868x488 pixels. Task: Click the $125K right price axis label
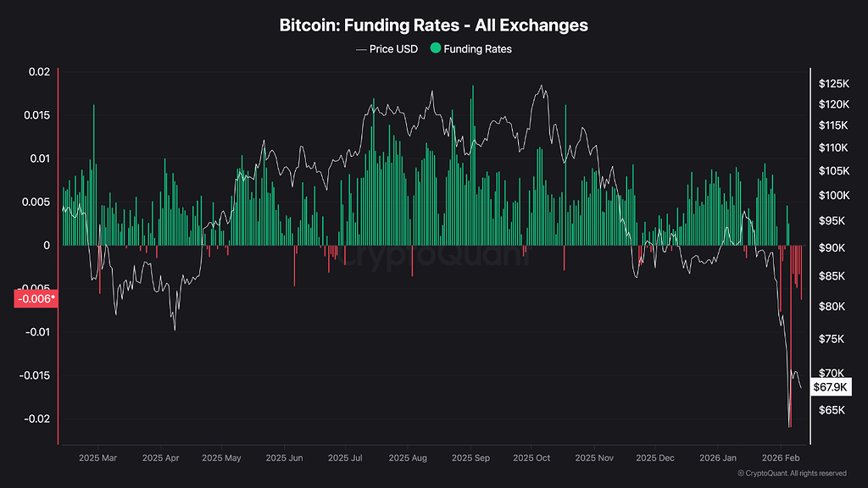(834, 84)
